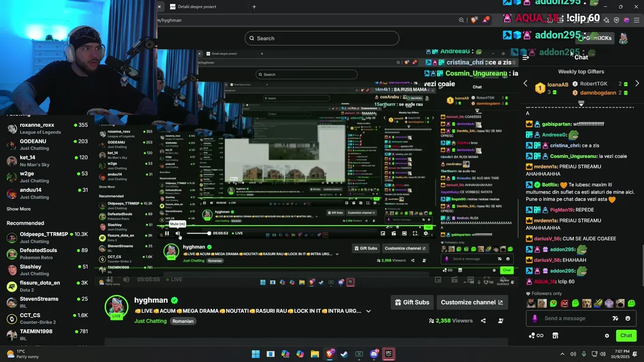Open File Explorer from the taskbar

tap(314, 354)
